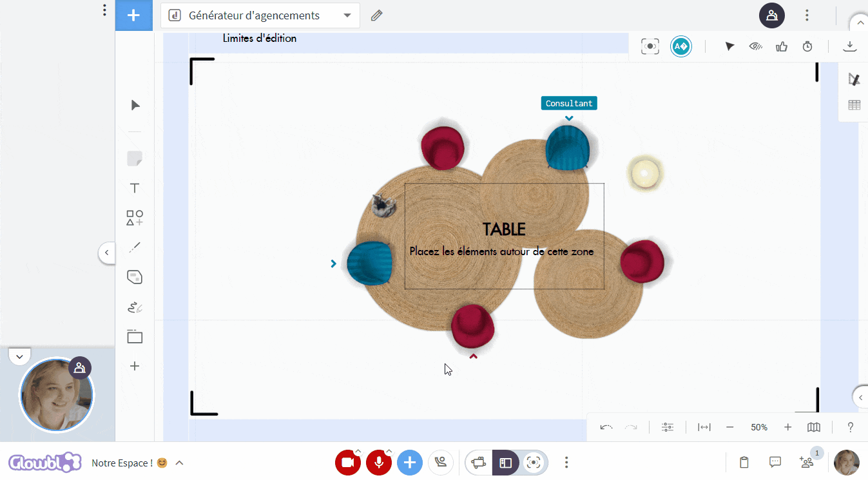Click the blue plus button in bottom bar
Screen dimensions: 868x480
(410, 463)
